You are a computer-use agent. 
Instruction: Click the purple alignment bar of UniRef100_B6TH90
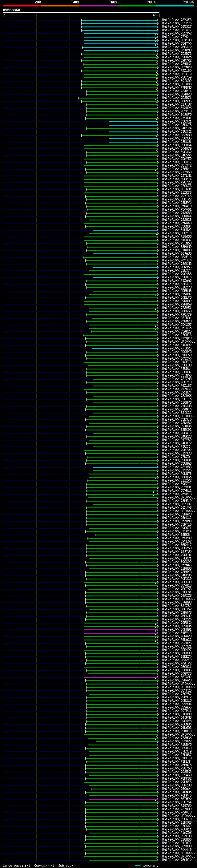pos(124,799)
